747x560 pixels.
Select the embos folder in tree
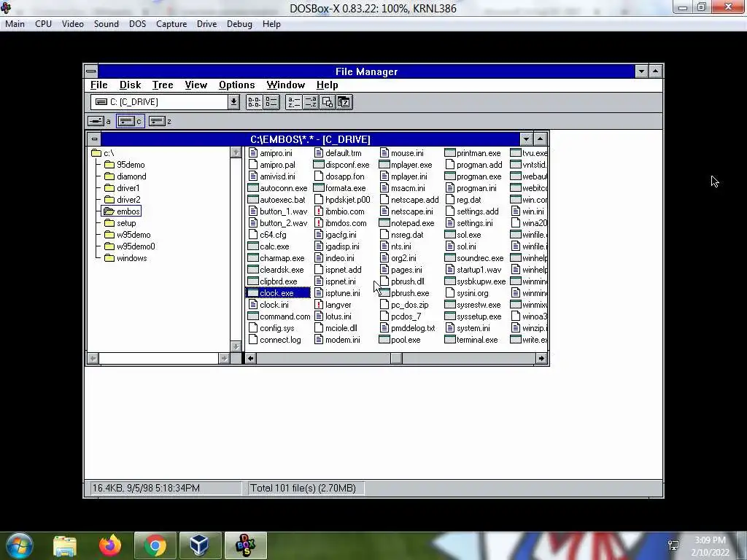coord(122,211)
